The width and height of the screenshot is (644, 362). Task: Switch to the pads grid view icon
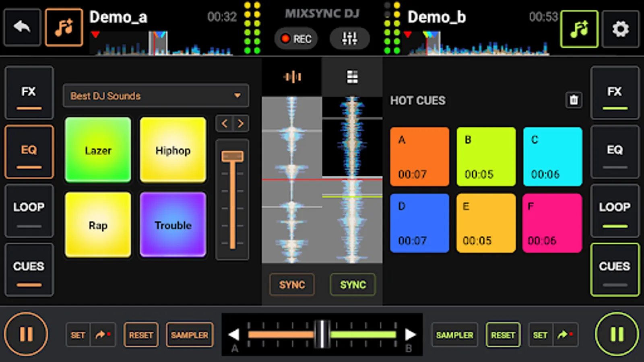coord(352,76)
